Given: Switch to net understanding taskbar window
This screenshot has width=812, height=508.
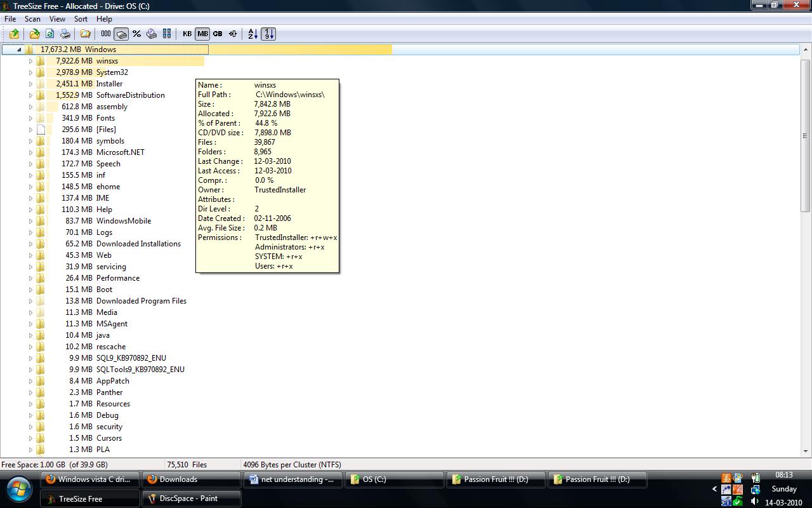Looking at the screenshot, I should pyautogui.click(x=292, y=479).
